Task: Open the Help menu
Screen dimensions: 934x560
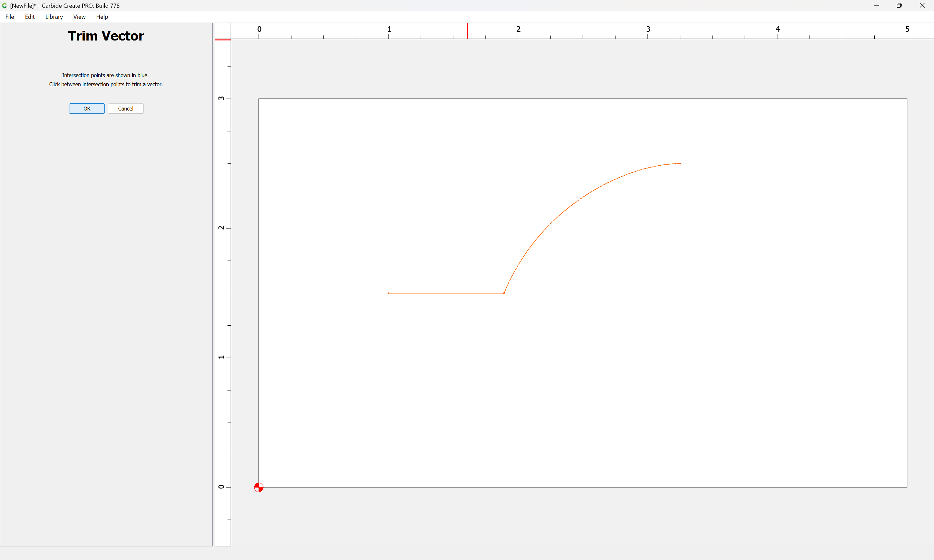Action: tap(102, 17)
